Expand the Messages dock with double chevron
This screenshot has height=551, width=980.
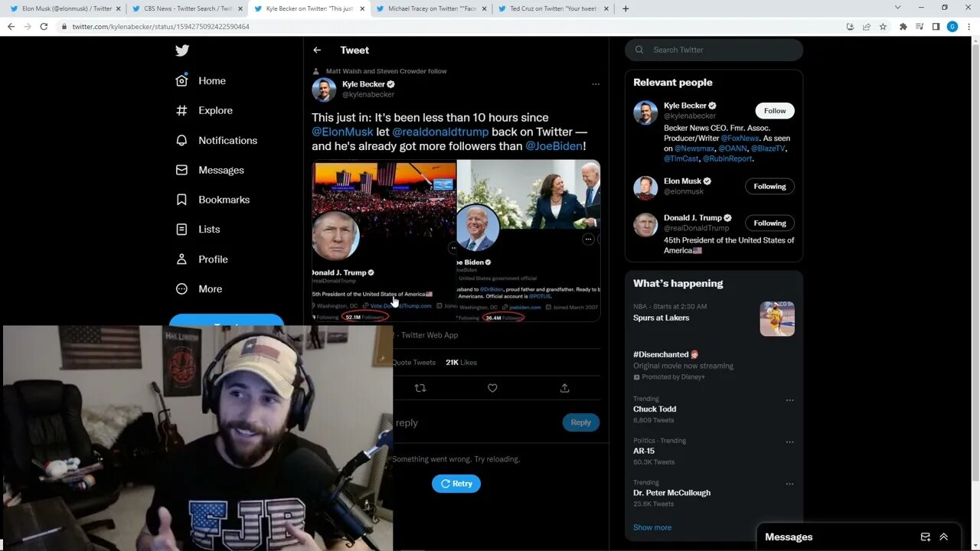click(944, 537)
